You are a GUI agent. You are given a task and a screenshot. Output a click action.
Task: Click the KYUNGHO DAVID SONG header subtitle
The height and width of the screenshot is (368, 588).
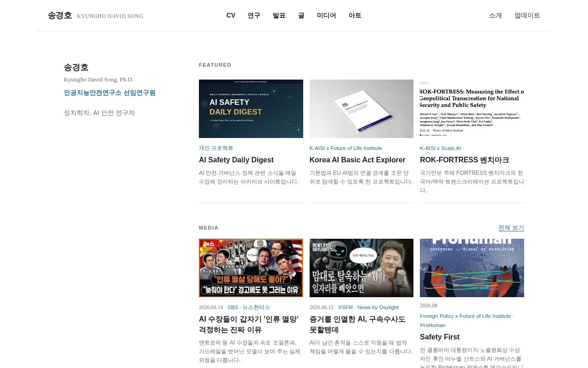point(110,16)
